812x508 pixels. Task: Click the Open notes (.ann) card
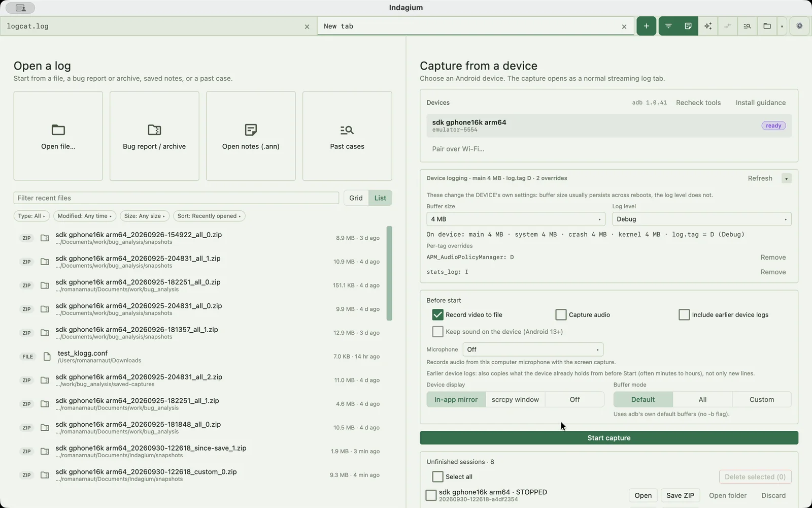pos(251,136)
